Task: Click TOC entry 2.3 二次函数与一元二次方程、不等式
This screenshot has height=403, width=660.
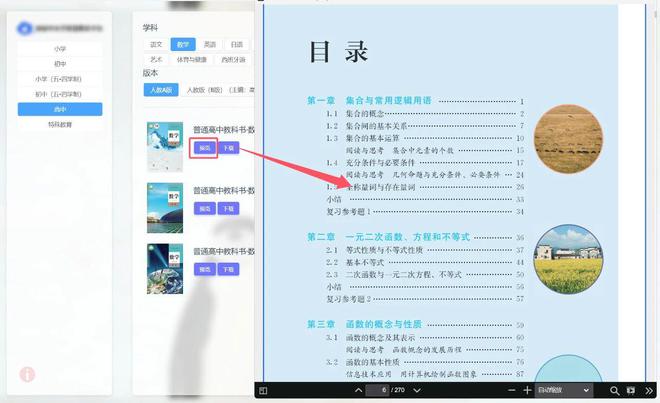Action: pos(394,274)
